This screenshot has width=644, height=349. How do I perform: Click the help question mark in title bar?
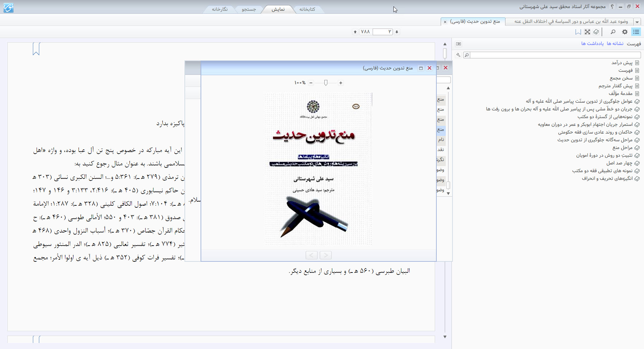tap(612, 6)
